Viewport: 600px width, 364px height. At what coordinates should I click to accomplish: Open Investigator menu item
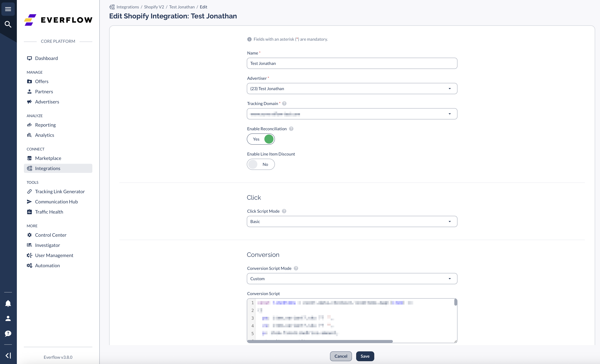[x=58, y=245]
